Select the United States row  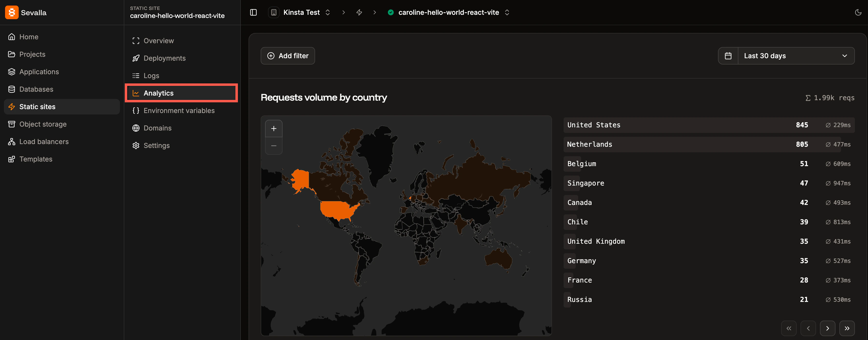709,125
